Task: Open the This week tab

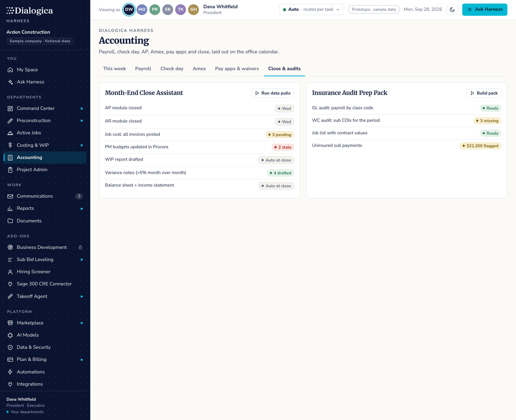Action: [x=114, y=69]
